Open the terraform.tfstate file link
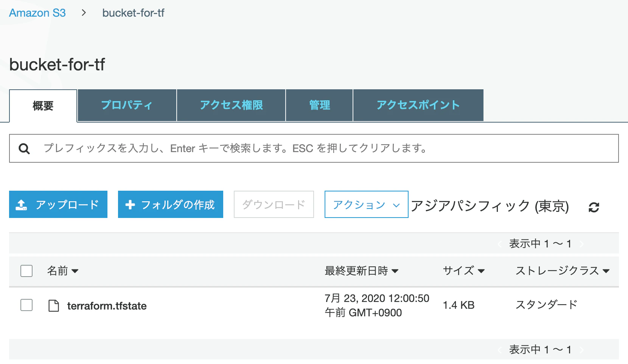Screen dimensions: 628x364 [x=107, y=306]
